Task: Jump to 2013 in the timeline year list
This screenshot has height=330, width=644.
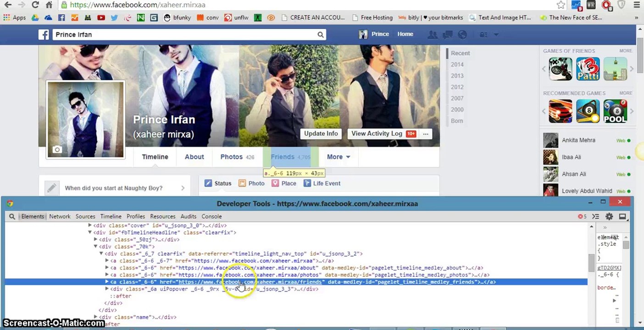Action: click(457, 76)
